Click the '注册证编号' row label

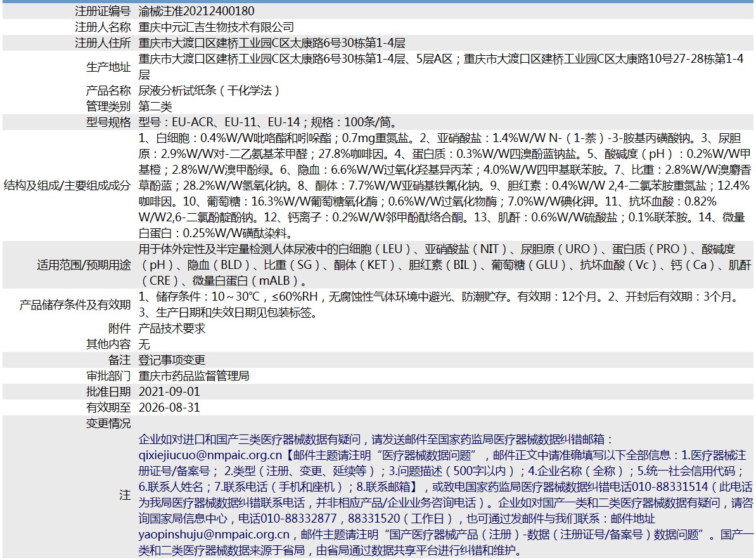pyautogui.click(x=103, y=11)
